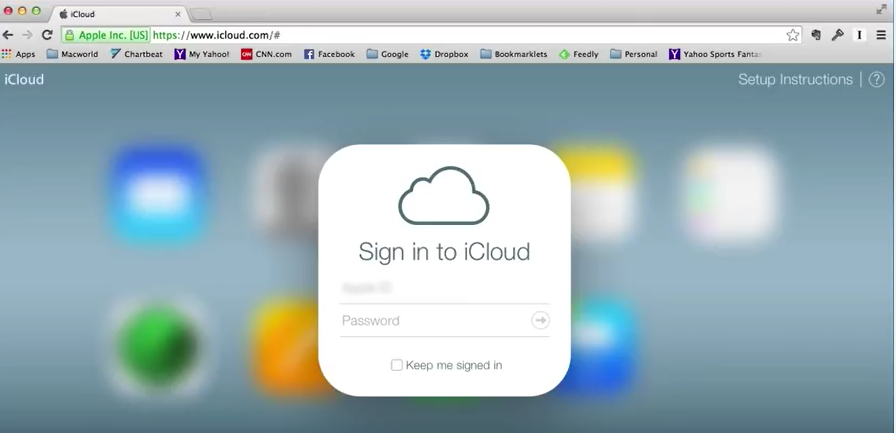896x433 pixels.
Task: Click the help question mark icon
Action: [x=877, y=79]
